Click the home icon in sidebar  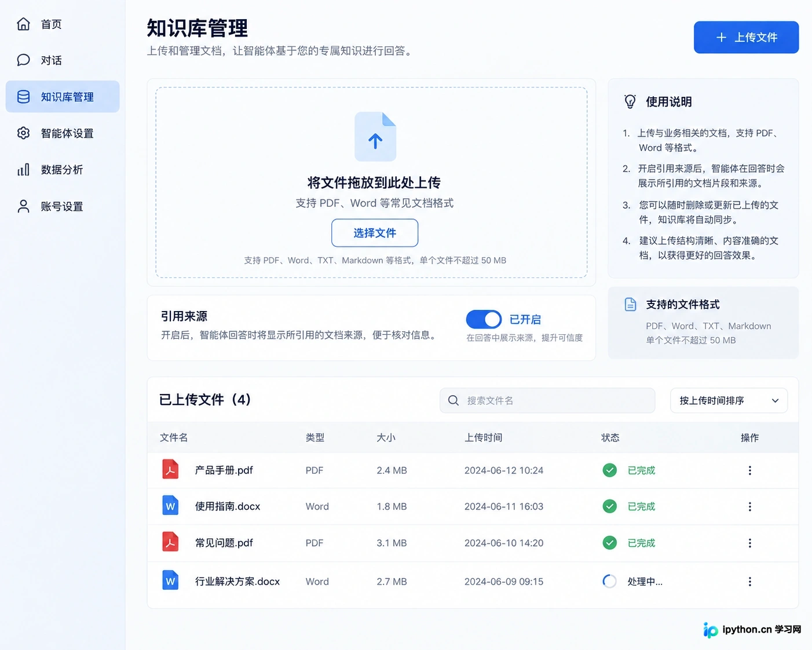pos(23,24)
